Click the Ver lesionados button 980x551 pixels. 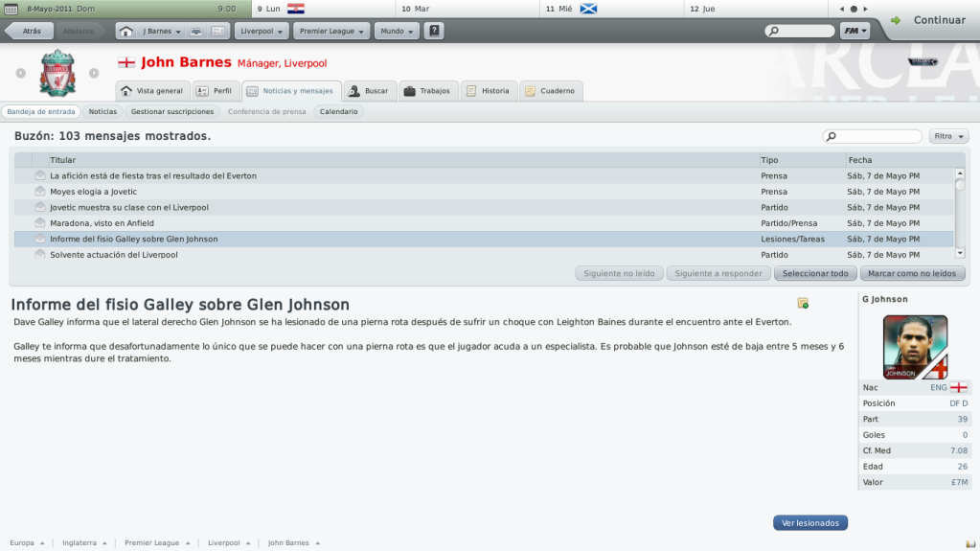(x=810, y=523)
